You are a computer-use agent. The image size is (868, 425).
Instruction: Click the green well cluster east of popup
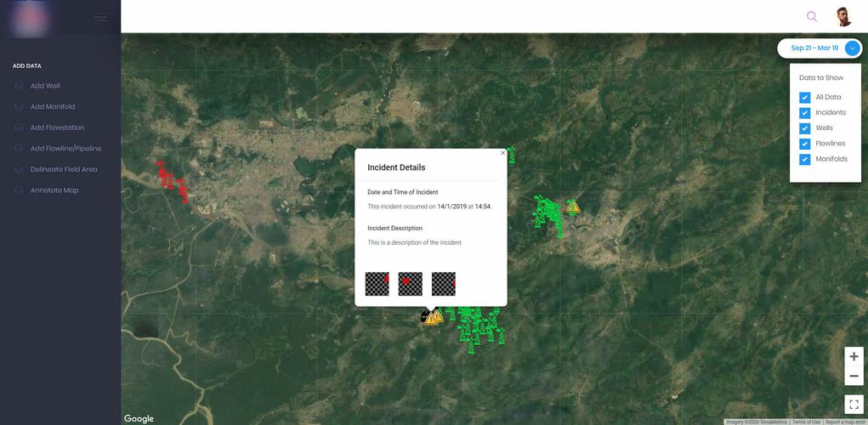(x=548, y=216)
